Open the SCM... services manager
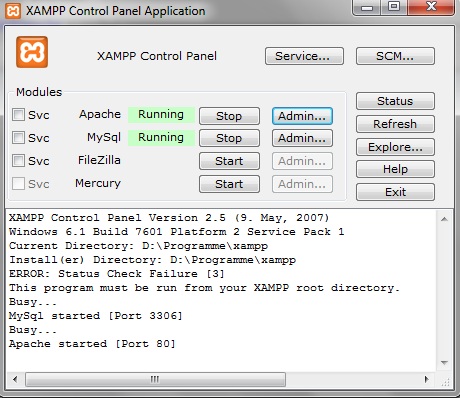460x398 pixels. 395,56
